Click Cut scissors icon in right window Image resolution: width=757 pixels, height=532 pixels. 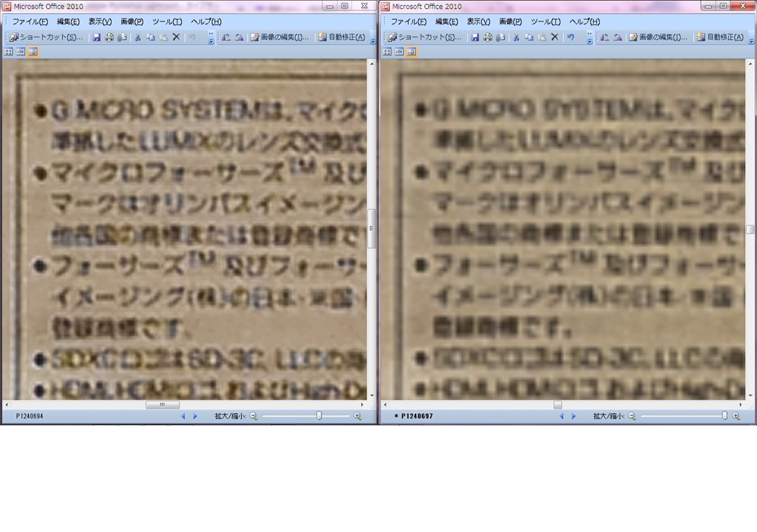(x=516, y=37)
